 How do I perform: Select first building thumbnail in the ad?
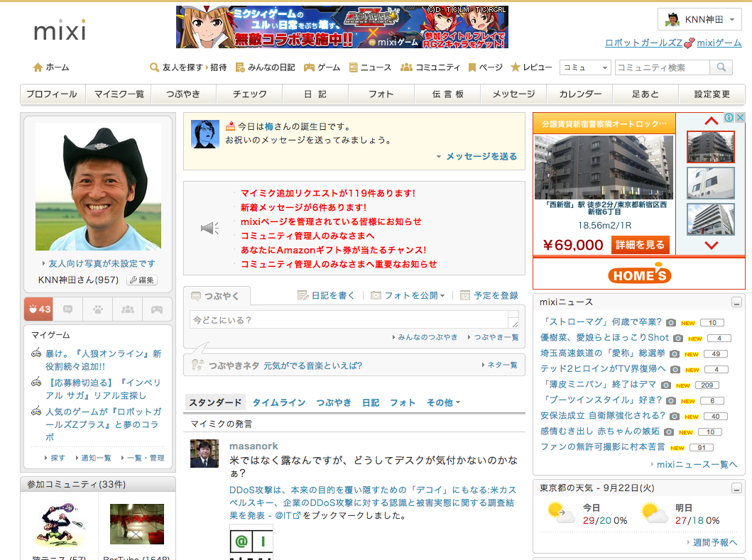pyautogui.click(x=711, y=147)
